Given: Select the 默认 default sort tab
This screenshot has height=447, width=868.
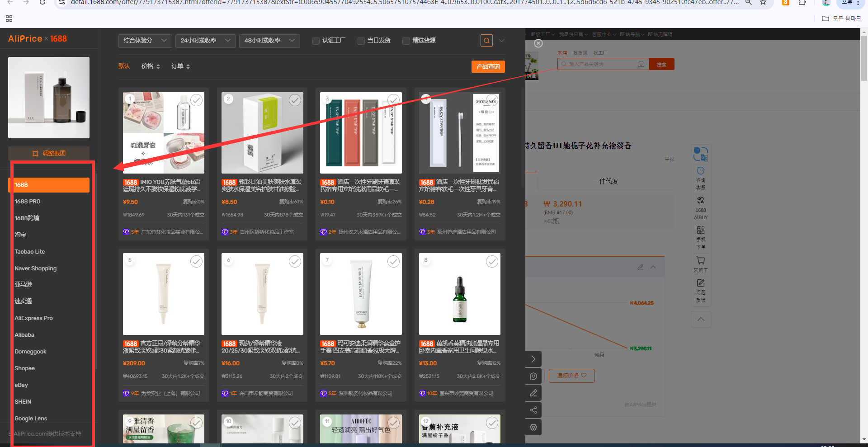Looking at the screenshot, I should 124,66.
